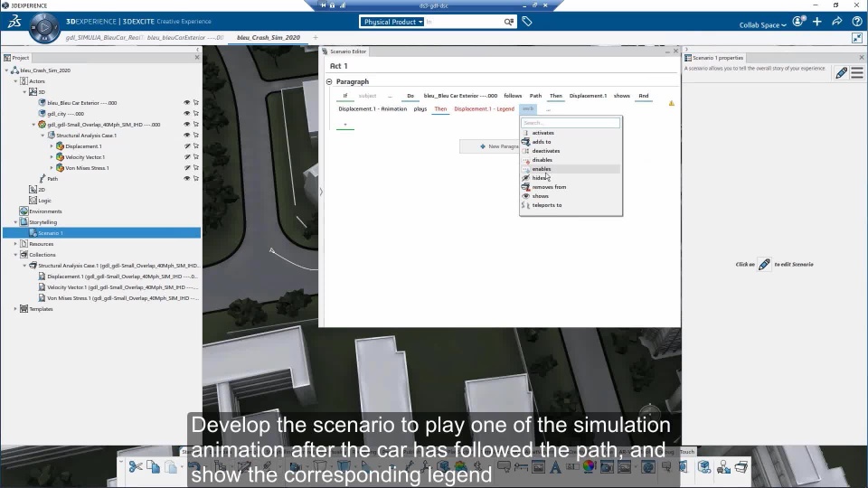Screen dimensions: 868x488
Task: Click the verb search field
Action: (571, 123)
